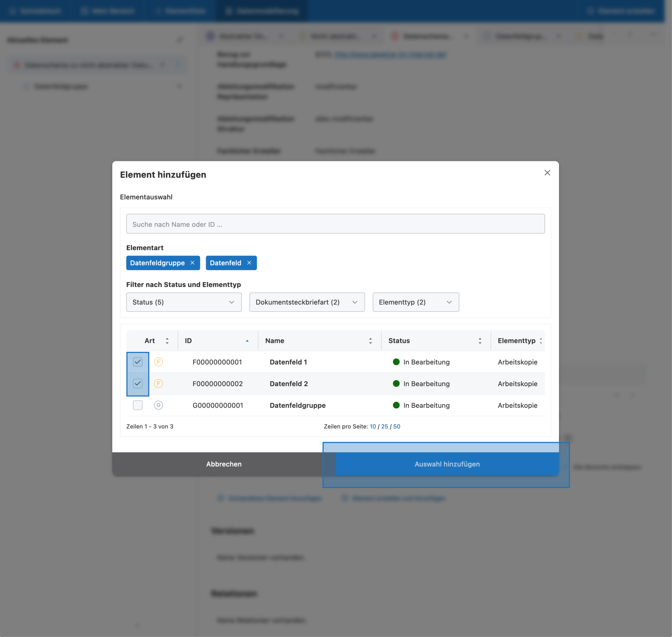Click the F icon of Datenfeld 2
The image size is (672, 637).
158,383
